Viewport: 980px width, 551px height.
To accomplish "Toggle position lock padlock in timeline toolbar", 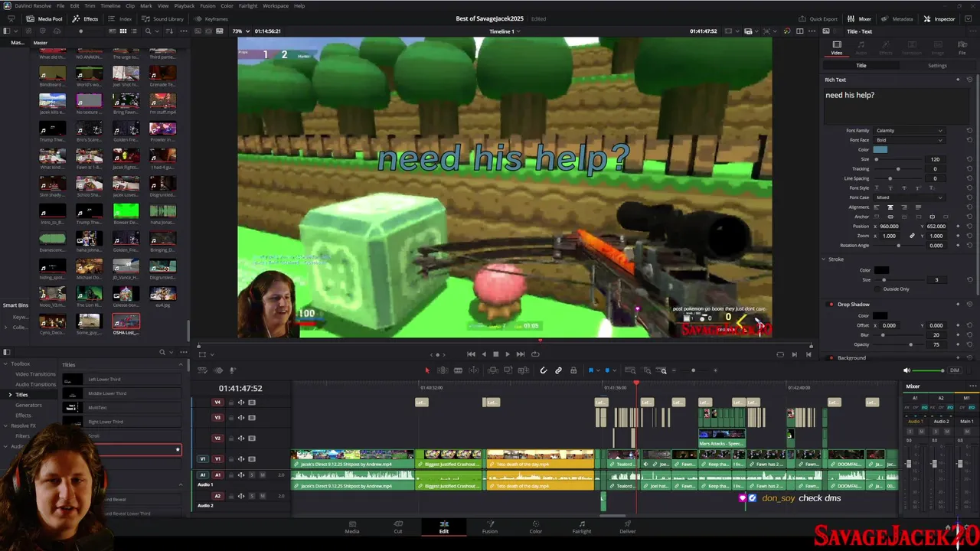I will 573,370.
